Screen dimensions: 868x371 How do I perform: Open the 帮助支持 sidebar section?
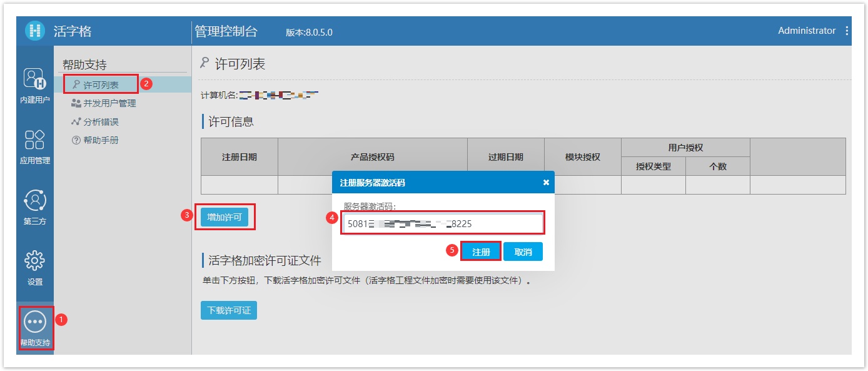point(36,328)
